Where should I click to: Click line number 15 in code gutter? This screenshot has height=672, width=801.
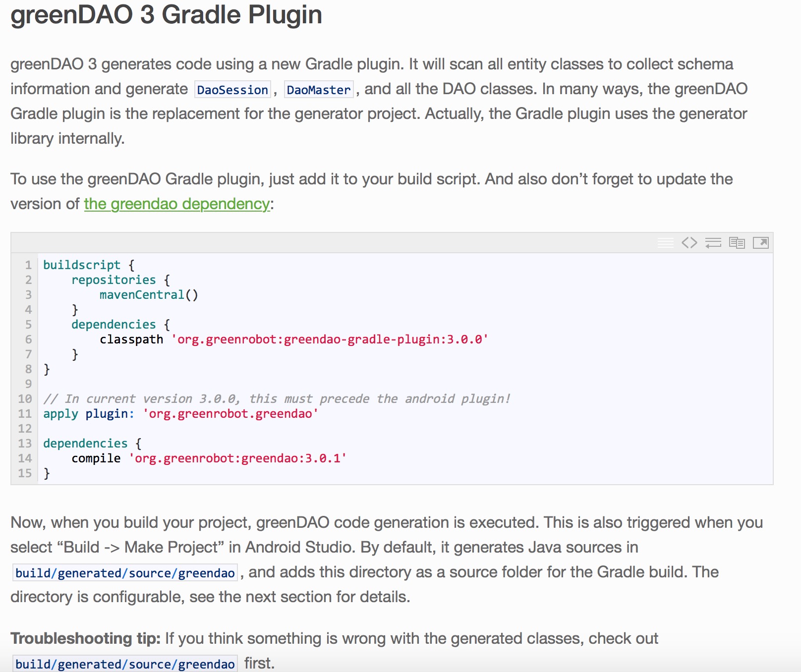pyautogui.click(x=25, y=473)
